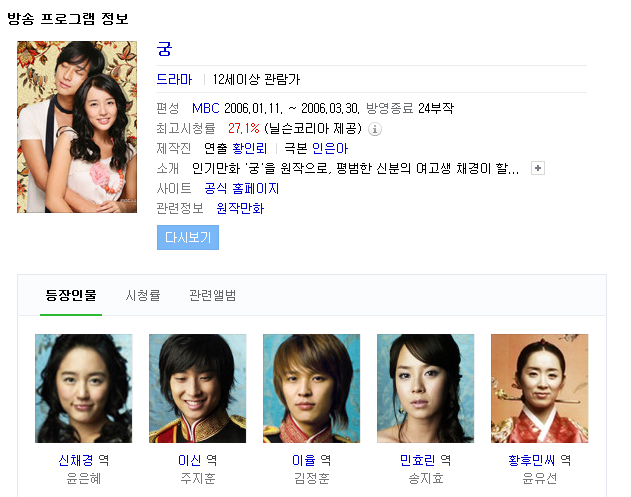This screenshot has width=631, height=497.
Task: Switch to the 관련앨범 tab
Action: pyautogui.click(x=212, y=295)
